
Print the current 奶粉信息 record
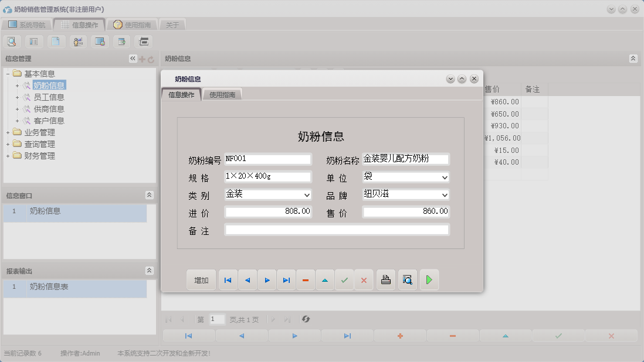385,279
